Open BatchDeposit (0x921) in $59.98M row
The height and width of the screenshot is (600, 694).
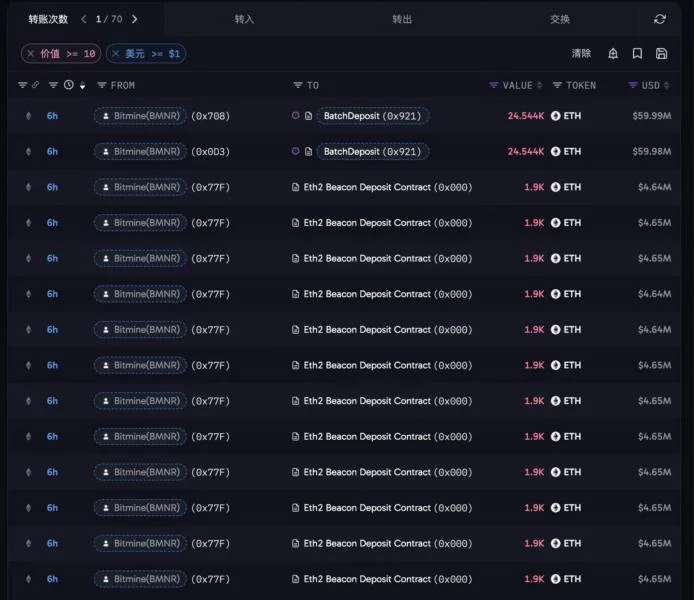(373, 151)
